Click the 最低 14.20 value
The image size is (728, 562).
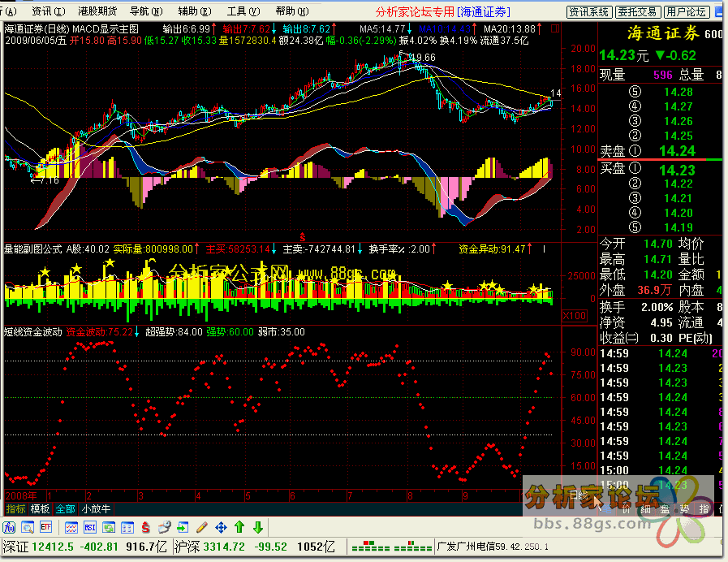click(x=658, y=275)
